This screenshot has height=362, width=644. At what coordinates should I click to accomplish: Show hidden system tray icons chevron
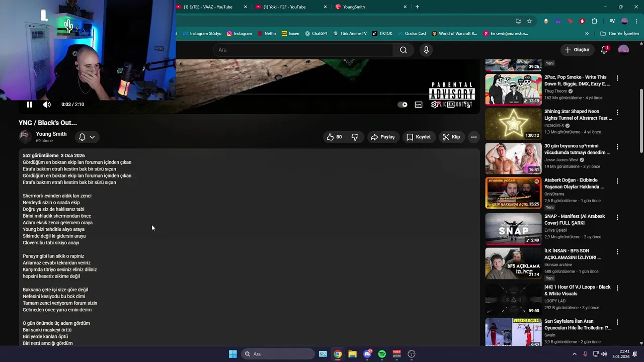click(x=574, y=354)
